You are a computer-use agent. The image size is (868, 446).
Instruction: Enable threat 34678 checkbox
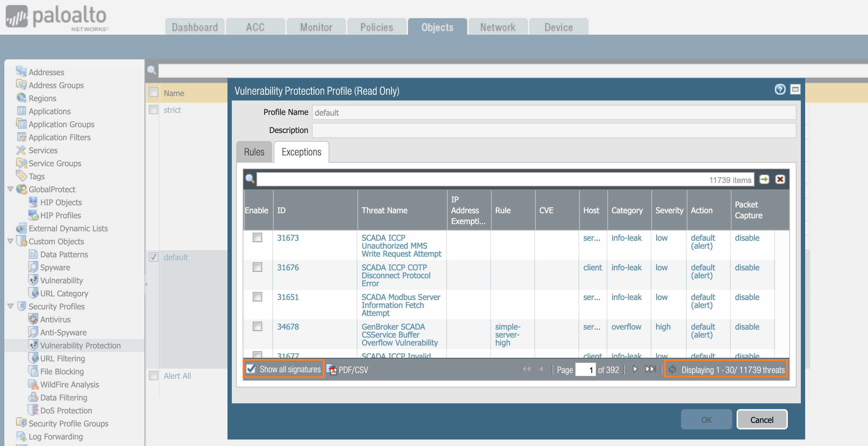[257, 326]
